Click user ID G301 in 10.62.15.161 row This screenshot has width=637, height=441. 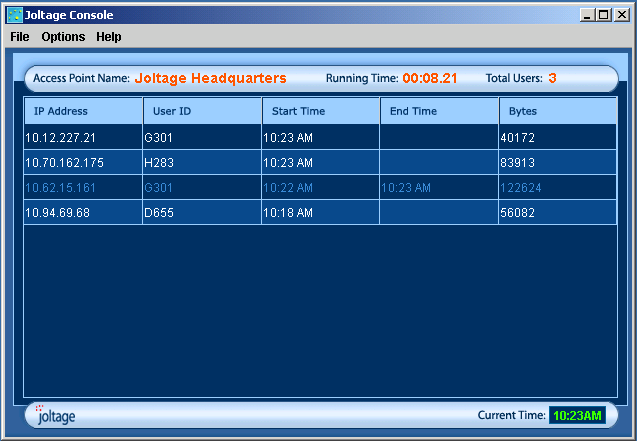158,188
